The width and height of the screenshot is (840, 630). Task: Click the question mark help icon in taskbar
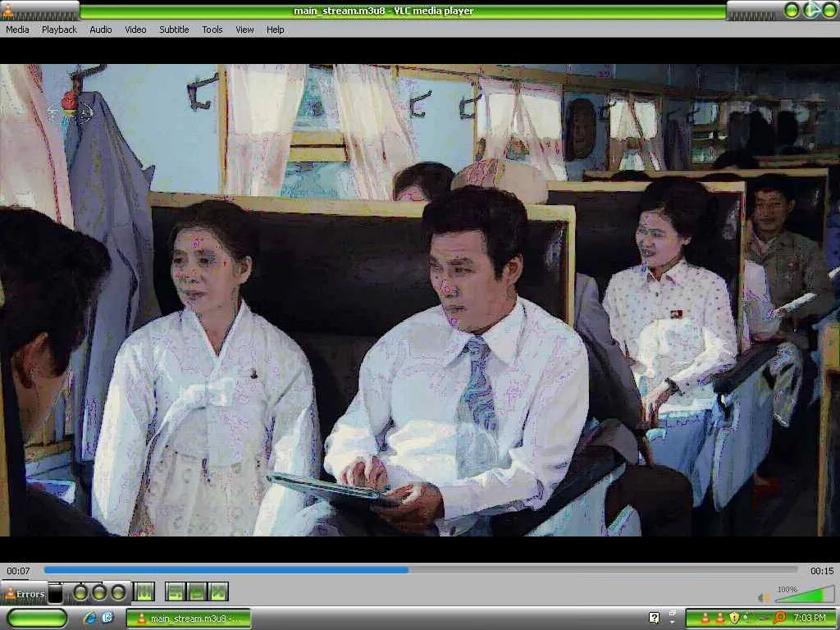pyautogui.click(x=654, y=618)
